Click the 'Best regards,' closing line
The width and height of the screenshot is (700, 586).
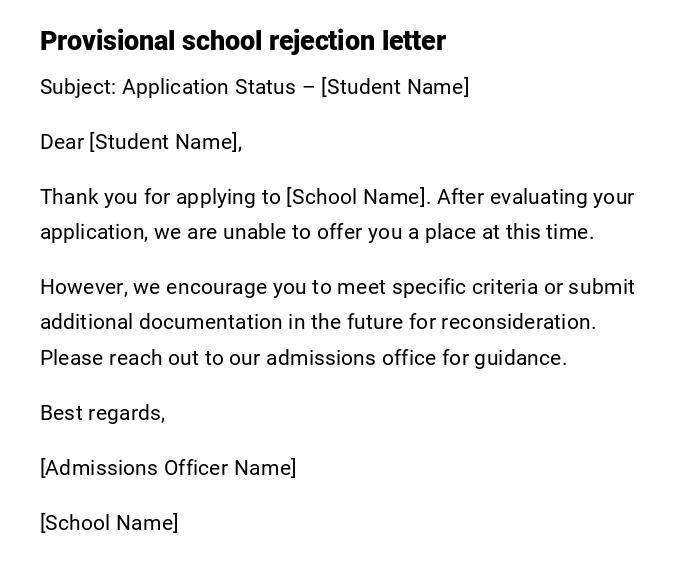tap(102, 413)
